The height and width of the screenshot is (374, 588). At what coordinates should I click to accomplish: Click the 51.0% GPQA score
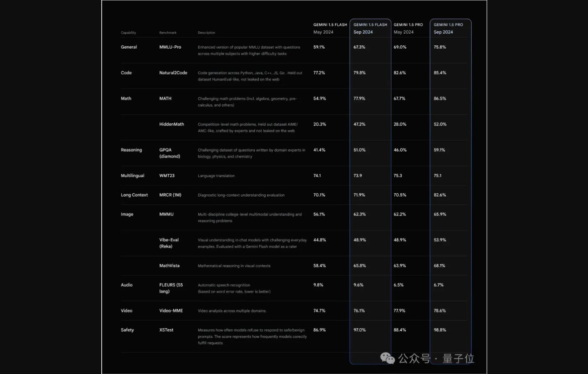[x=359, y=150]
